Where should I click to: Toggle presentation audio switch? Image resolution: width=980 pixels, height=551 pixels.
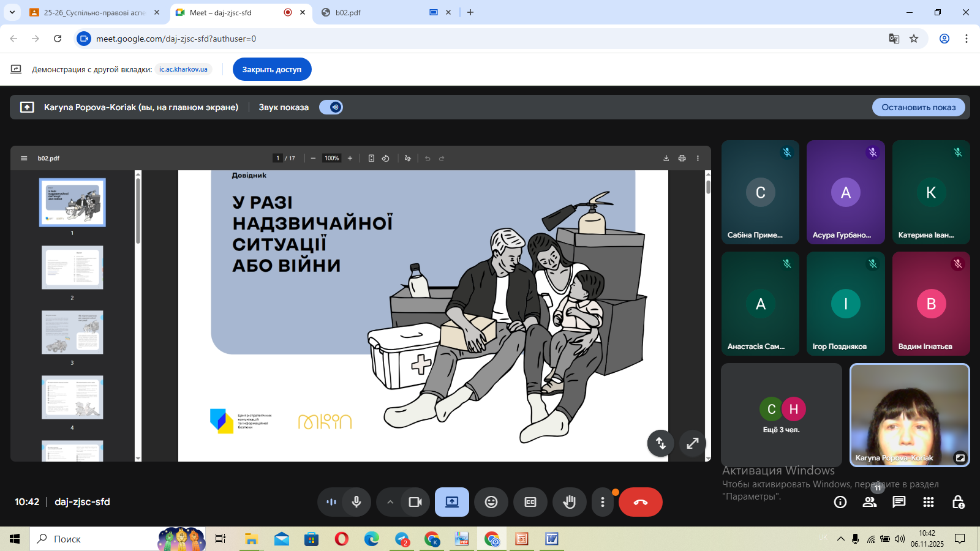(331, 107)
